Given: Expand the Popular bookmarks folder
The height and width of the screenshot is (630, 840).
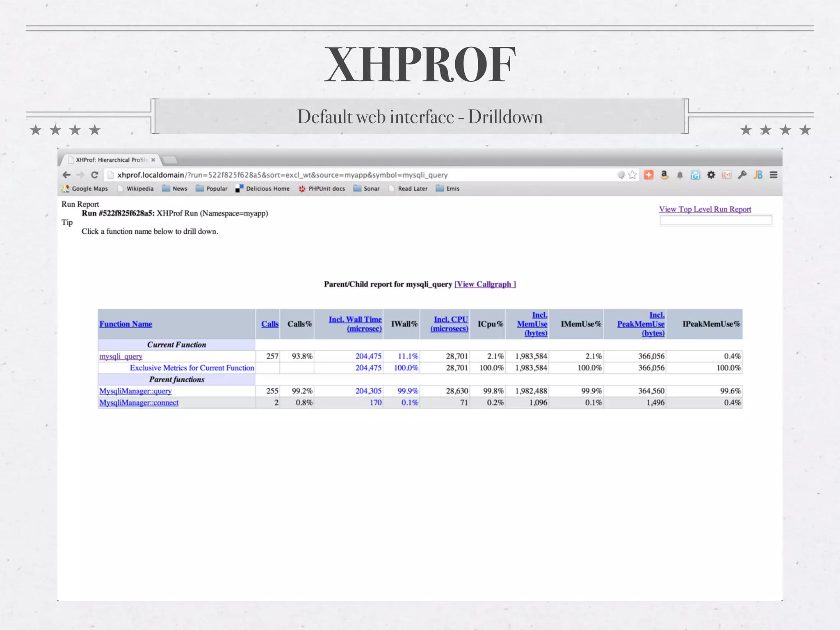Looking at the screenshot, I should click(212, 189).
